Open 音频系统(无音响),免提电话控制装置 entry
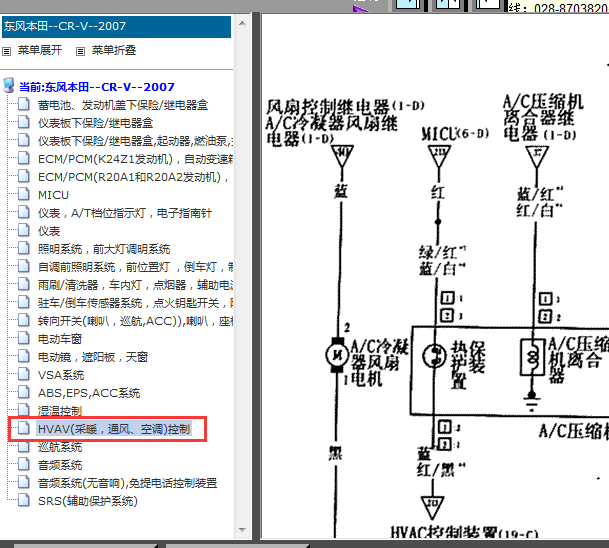 (127, 483)
